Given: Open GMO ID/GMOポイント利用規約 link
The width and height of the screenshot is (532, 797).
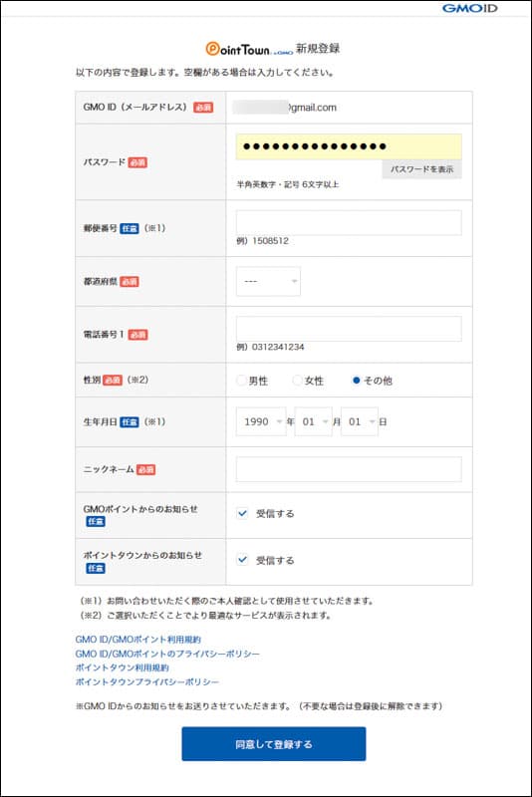Looking at the screenshot, I should click(138, 640).
